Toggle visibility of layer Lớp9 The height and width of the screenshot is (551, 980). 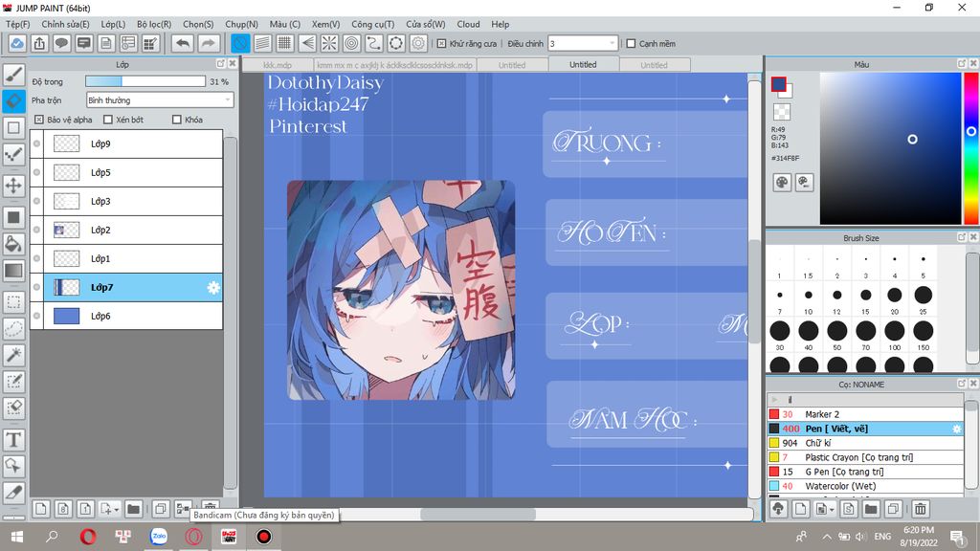37,143
